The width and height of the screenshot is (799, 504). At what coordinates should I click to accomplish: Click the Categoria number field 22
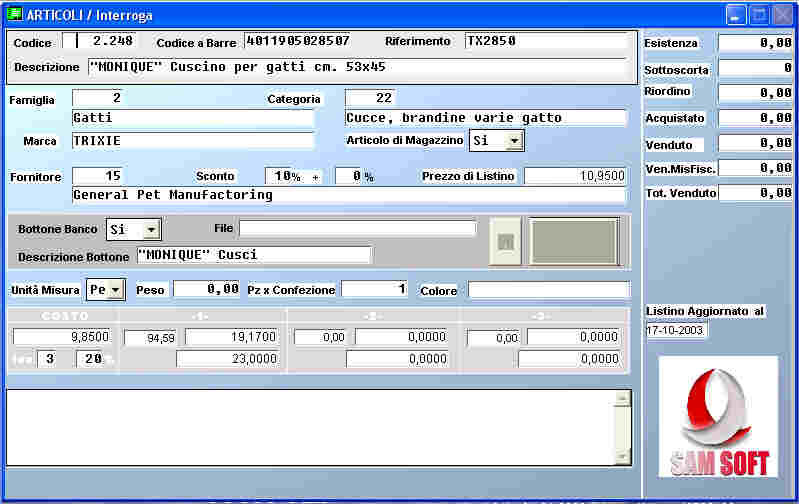pyautogui.click(x=371, y=98)
